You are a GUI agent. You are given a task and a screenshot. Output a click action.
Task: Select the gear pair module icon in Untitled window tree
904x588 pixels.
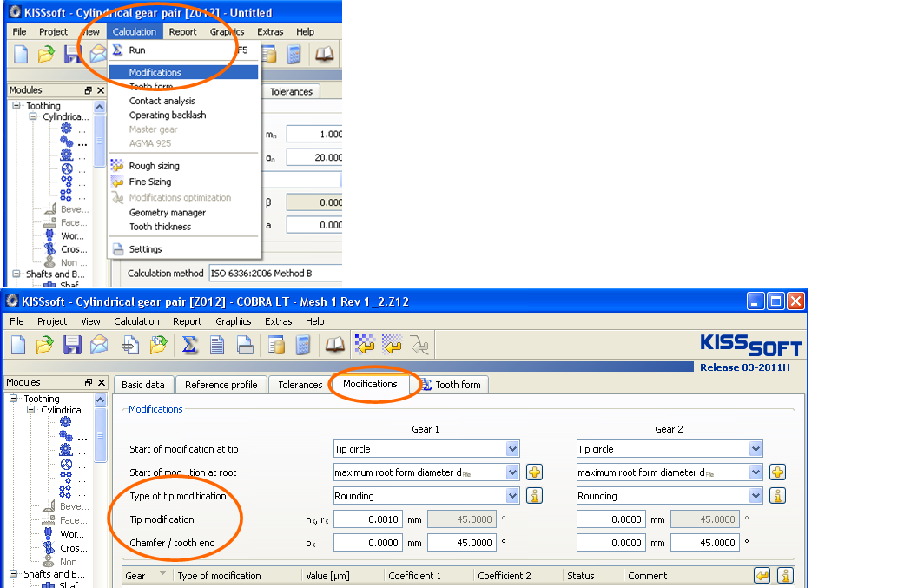pos(67,142)
